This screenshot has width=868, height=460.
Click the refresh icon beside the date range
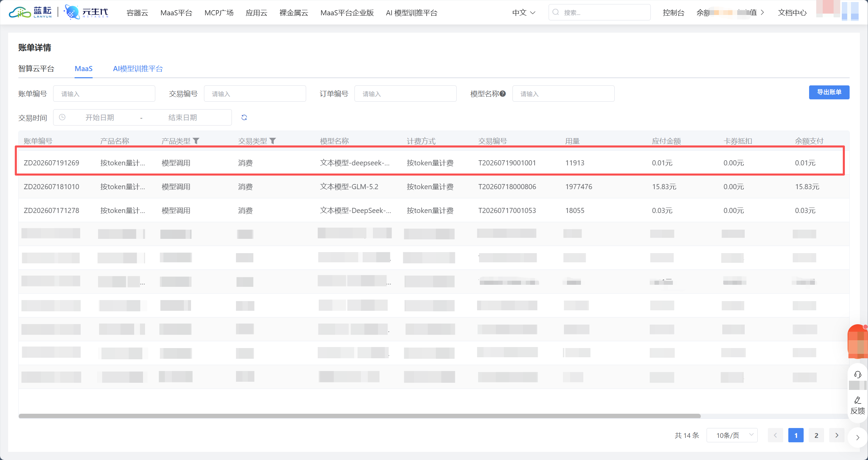244,117
